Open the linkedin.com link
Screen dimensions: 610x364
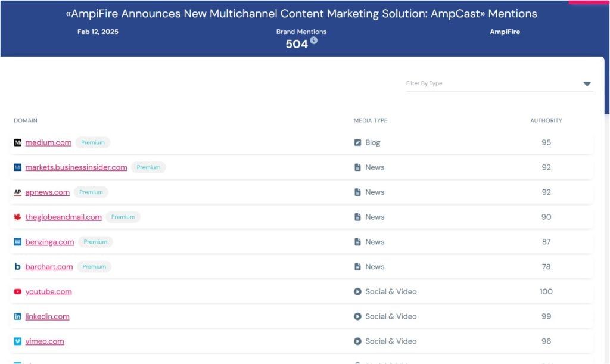tap(47, 316)
